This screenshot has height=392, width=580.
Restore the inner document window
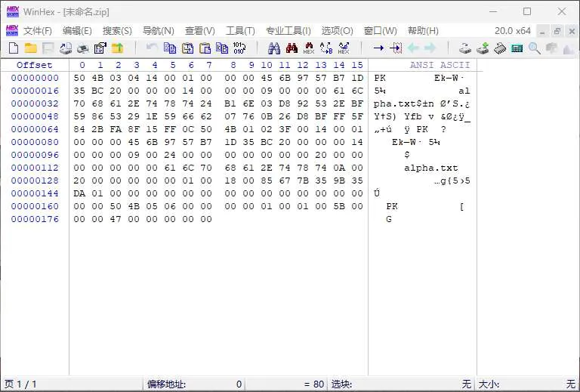[557, 32]
